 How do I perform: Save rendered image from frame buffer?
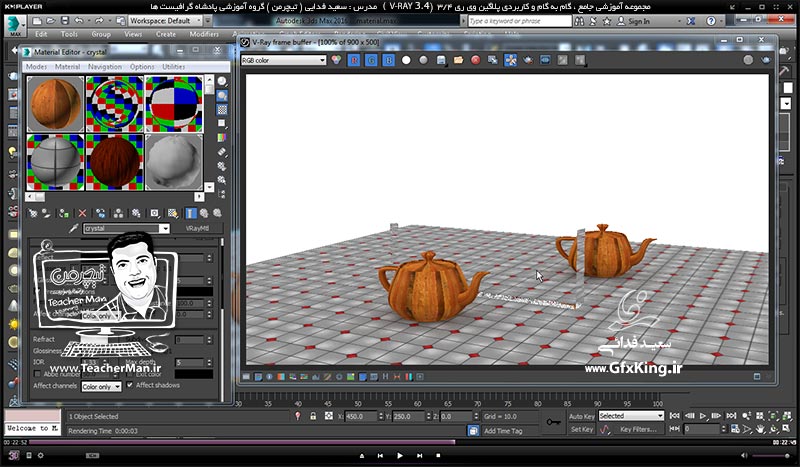pos(441,60)
